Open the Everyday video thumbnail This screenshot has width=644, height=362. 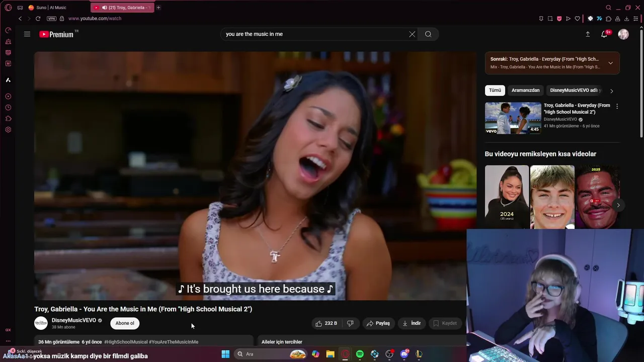[x=513, y=118]
